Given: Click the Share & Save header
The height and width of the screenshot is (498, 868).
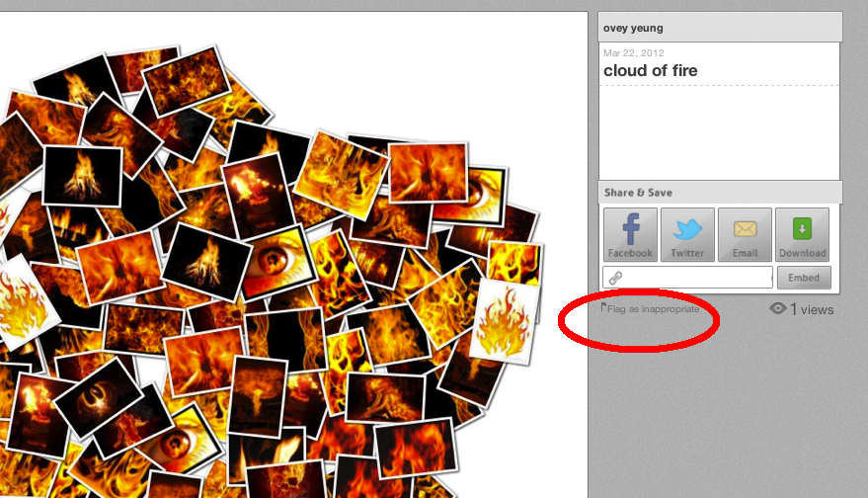Looking at the screenshot, I should pyautogui.click(x=638, y=193).
